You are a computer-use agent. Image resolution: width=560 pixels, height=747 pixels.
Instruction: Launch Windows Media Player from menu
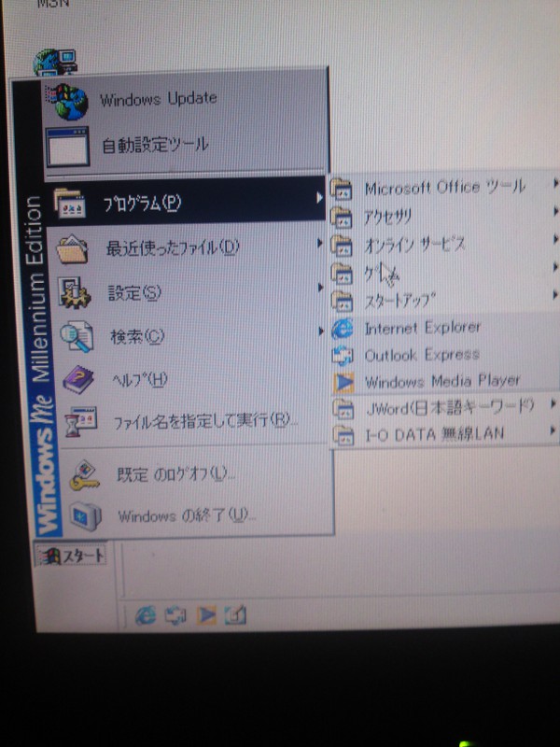click(x=445, y=381)
